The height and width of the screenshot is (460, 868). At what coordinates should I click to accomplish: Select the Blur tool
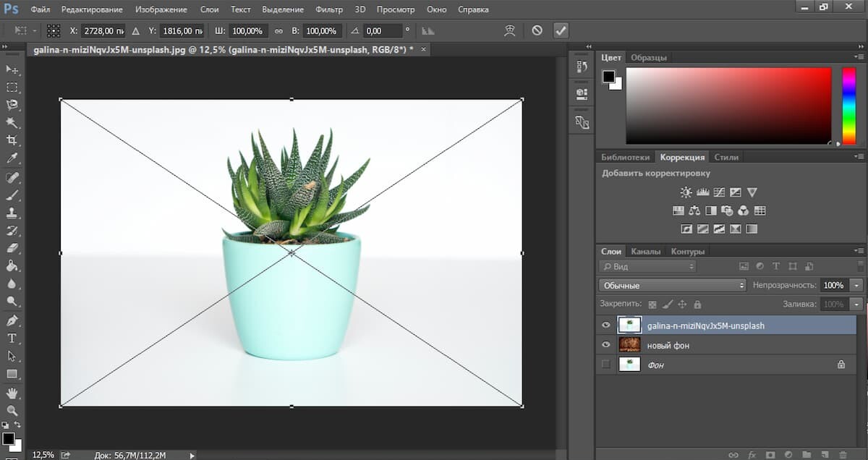12,284
